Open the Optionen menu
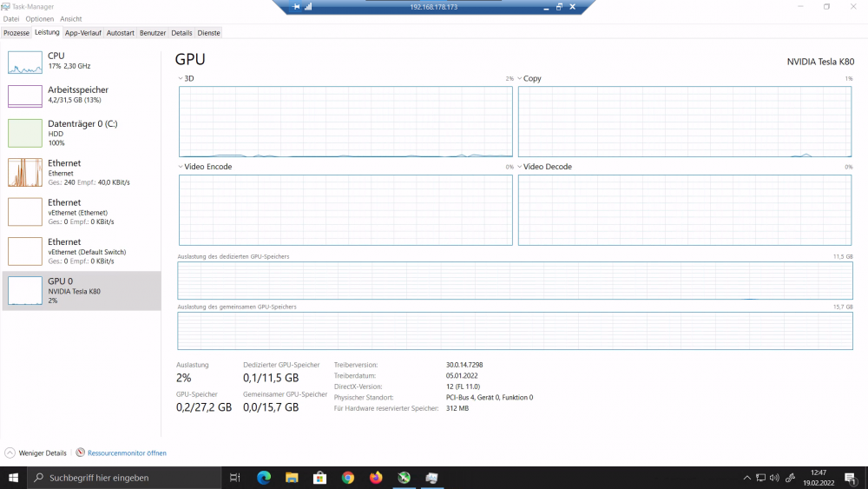The image size is (868, 489). tap(39, 19)
